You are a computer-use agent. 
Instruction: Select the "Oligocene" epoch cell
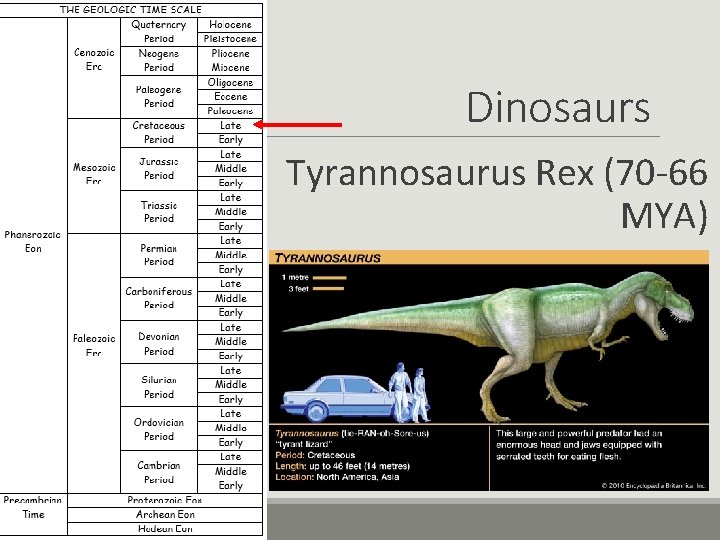230,82
